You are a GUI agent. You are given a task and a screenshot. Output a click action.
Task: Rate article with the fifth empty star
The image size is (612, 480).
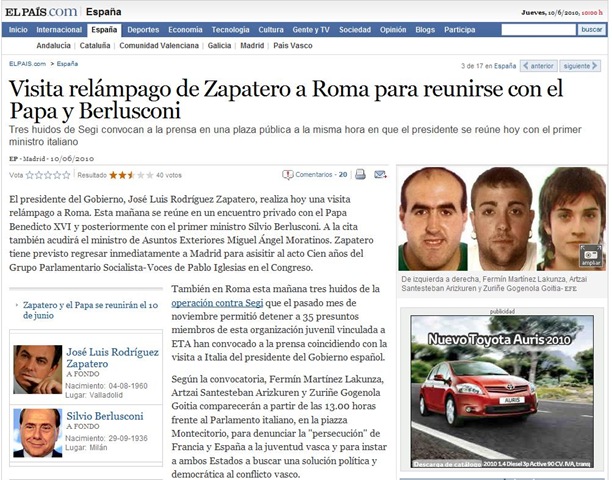[66, 175]
